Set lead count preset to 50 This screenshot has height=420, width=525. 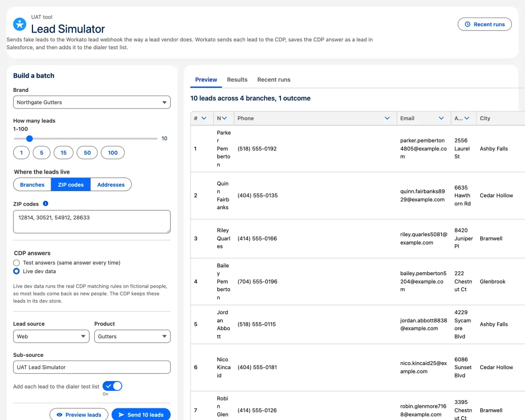click(x=87, y=153)
